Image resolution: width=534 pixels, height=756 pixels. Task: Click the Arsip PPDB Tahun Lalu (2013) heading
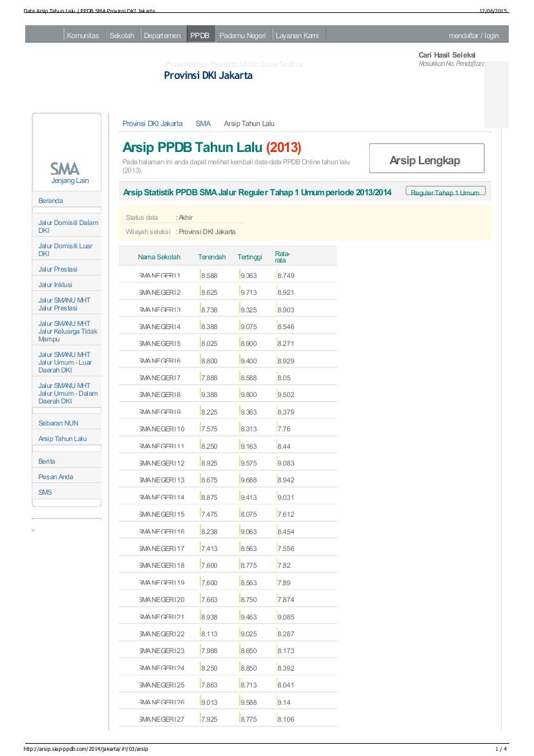click(211, 147)
